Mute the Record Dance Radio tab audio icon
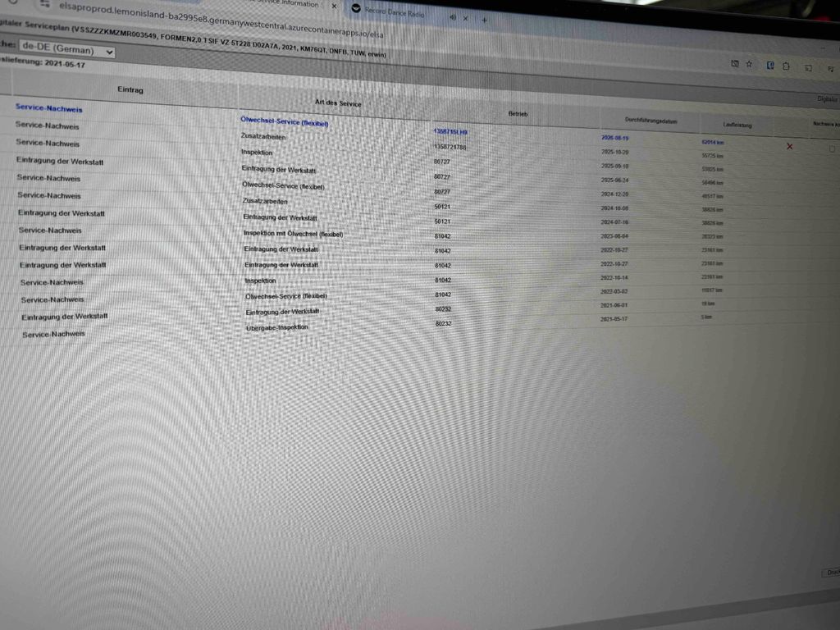Image resolution: width=840 pixels, height=630 pixels. [x=453, y=18]
